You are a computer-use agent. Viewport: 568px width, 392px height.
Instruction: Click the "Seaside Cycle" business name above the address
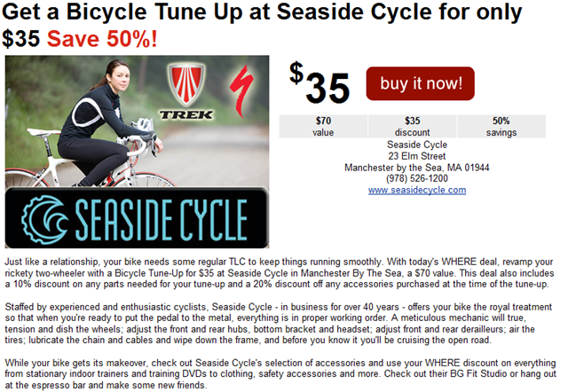click(417, 145)
